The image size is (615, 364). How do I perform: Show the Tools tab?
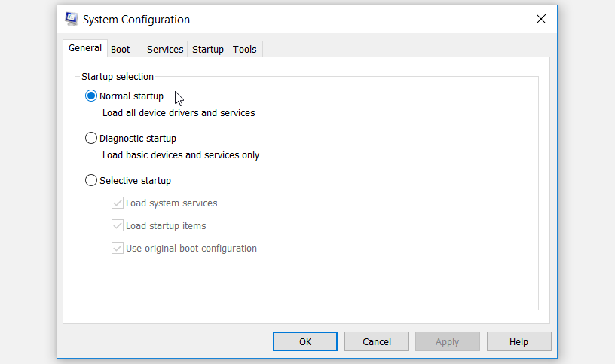click(244, 50)
